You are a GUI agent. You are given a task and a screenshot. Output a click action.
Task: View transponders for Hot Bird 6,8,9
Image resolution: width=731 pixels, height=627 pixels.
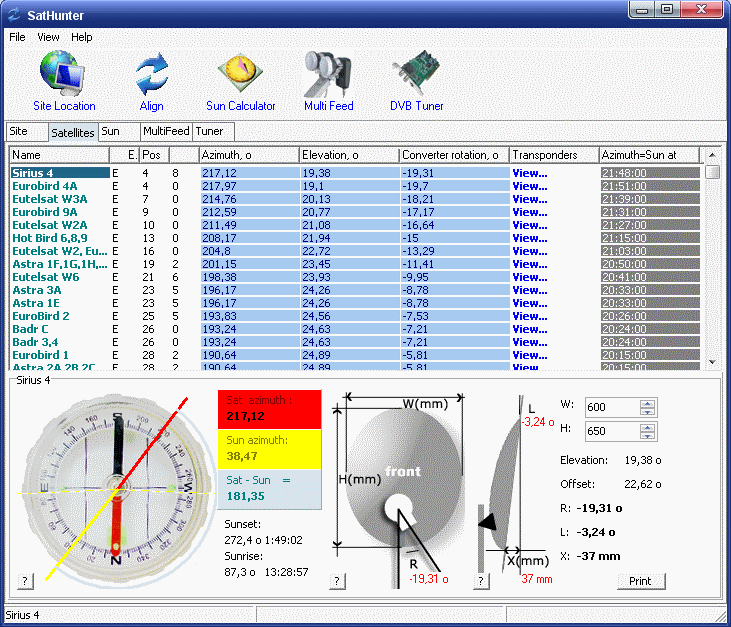(530, 238)
